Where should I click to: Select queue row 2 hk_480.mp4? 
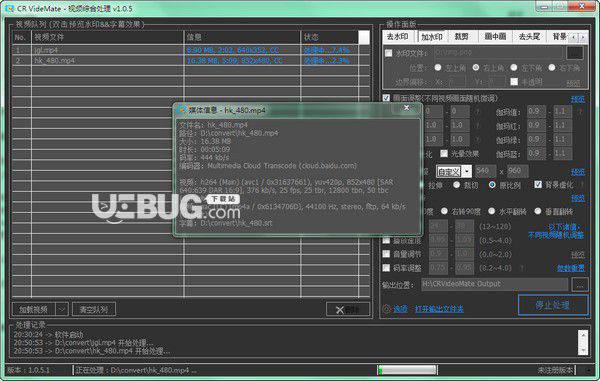click(x=191, y=60)
